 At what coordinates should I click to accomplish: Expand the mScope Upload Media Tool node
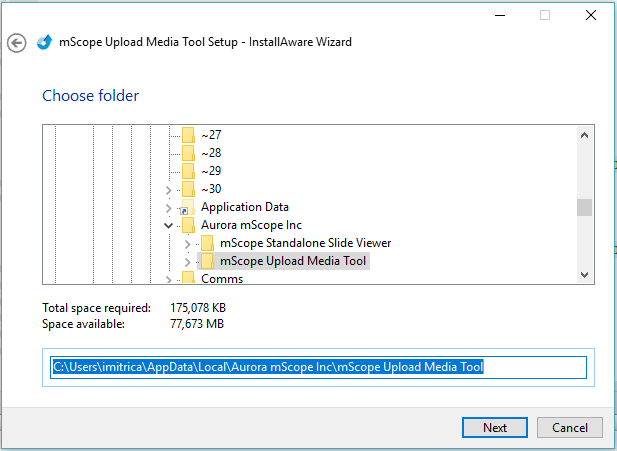tap(187, 262)
